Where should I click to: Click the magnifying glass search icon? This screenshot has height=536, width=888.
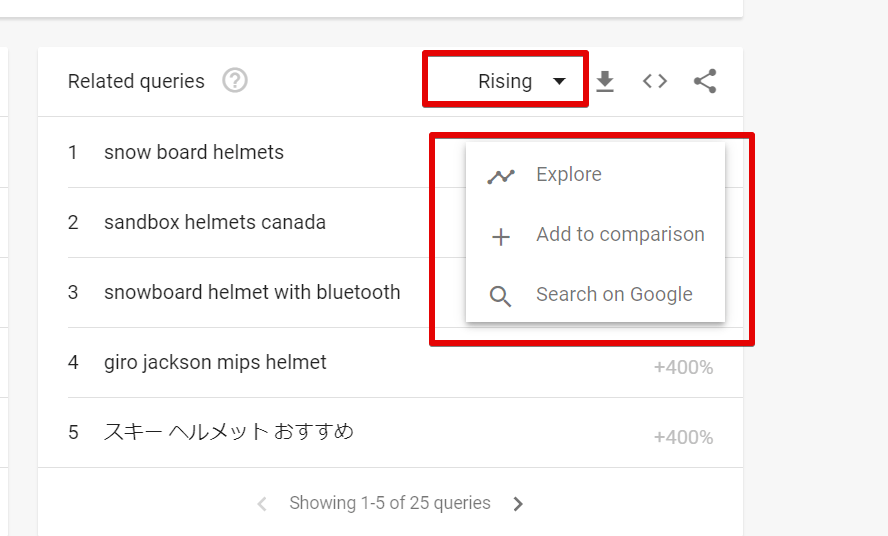tap(501, 296)
